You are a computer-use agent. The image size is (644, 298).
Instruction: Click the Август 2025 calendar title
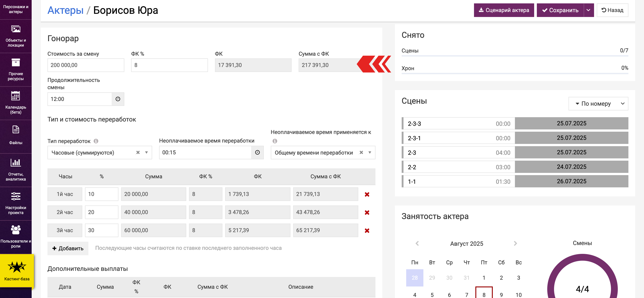click(x=467, y=243)
